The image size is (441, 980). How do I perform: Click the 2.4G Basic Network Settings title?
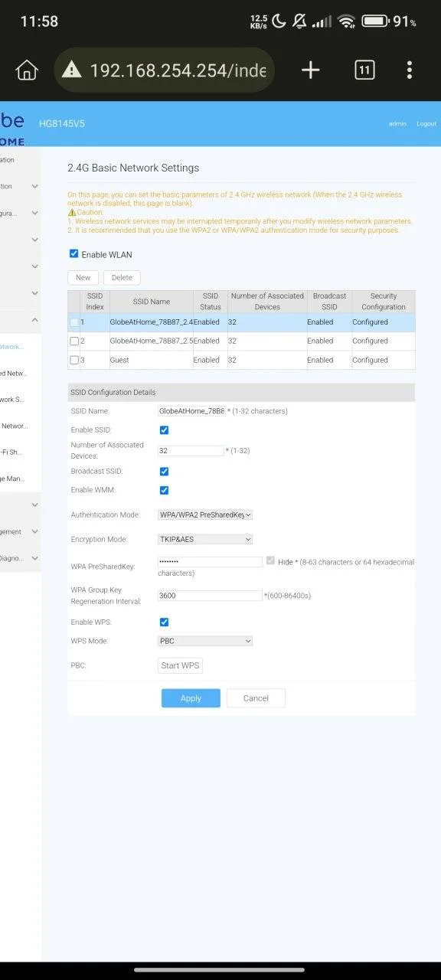click(133, 168)
